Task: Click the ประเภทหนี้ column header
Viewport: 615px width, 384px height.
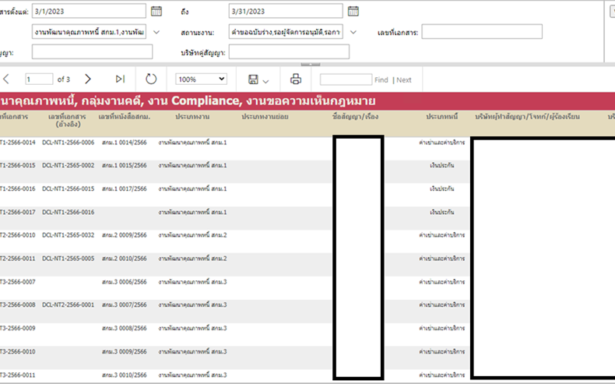Action: click(442, 116)
